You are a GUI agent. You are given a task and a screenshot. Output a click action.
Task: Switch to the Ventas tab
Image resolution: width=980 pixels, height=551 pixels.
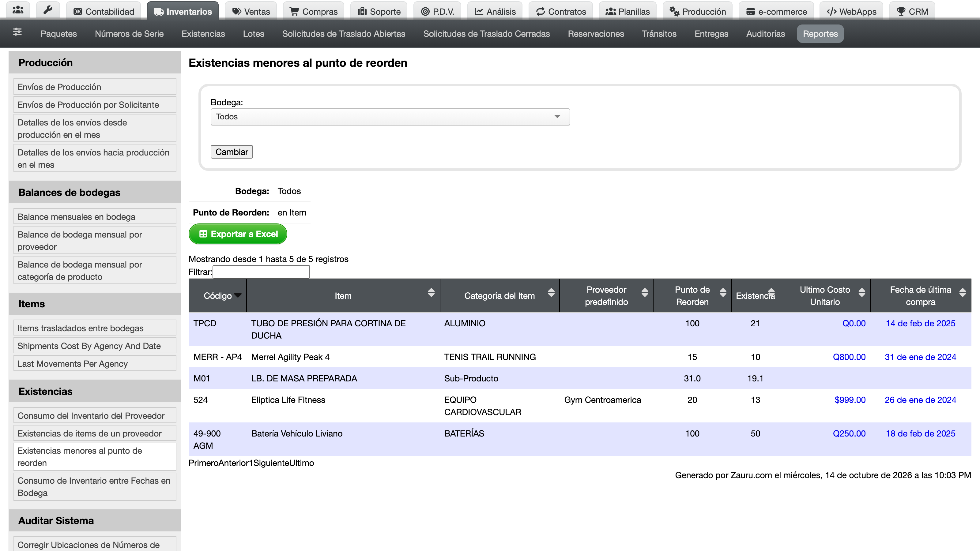coord(251,11)
